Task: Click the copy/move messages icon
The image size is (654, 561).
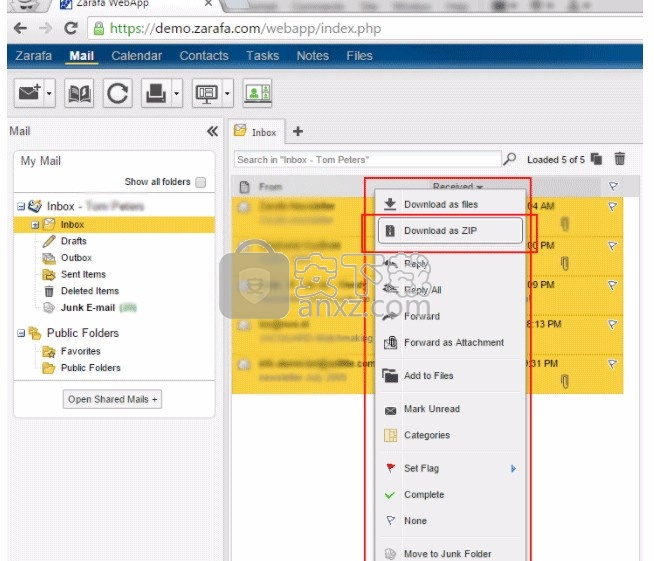Action: (x=597, y=159)
